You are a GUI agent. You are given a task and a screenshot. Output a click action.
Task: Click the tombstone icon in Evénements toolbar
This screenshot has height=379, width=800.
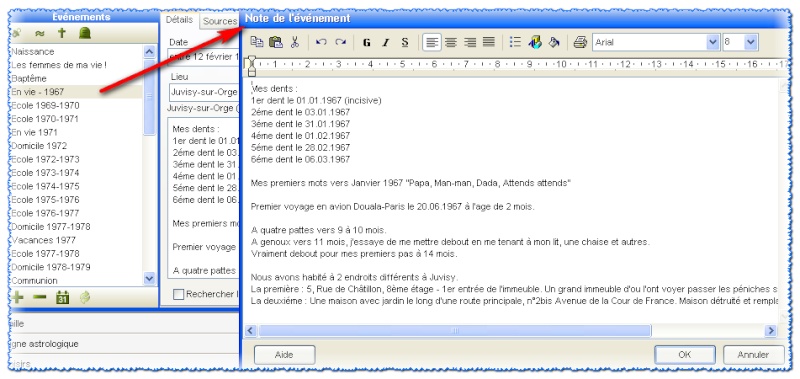(x=84, y=34)
